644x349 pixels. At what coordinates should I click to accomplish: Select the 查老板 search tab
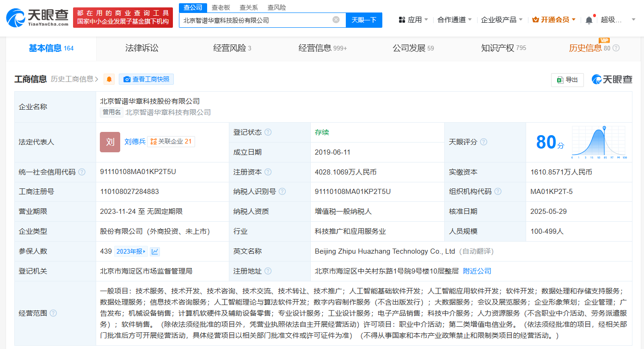pyautogui.click(x=221, y=7)
